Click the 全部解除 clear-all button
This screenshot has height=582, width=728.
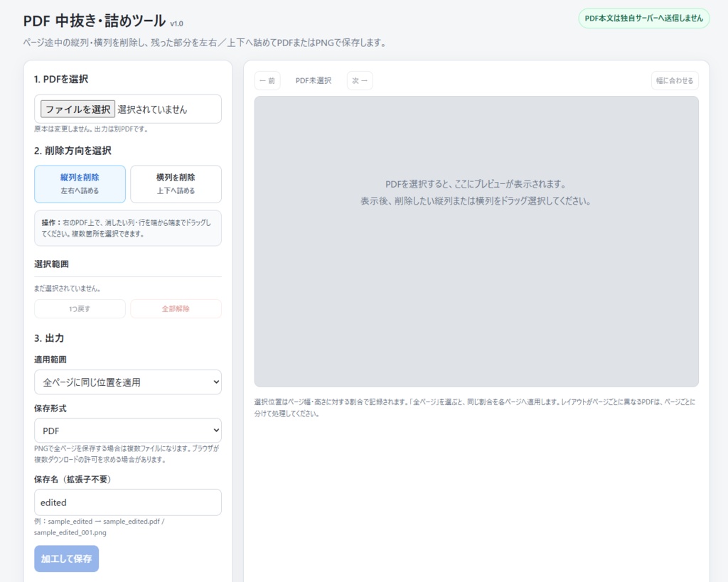pyautogui.click(x=176, y=308)
